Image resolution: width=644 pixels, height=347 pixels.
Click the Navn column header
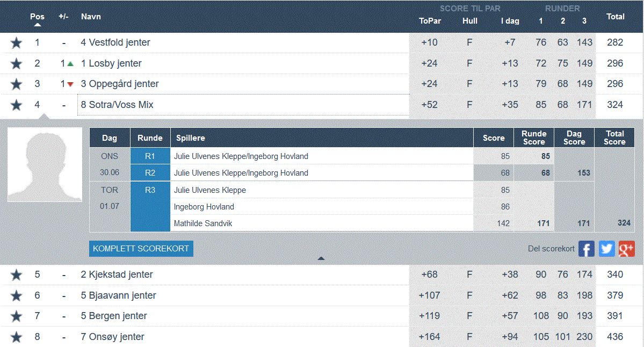point(91,17)
